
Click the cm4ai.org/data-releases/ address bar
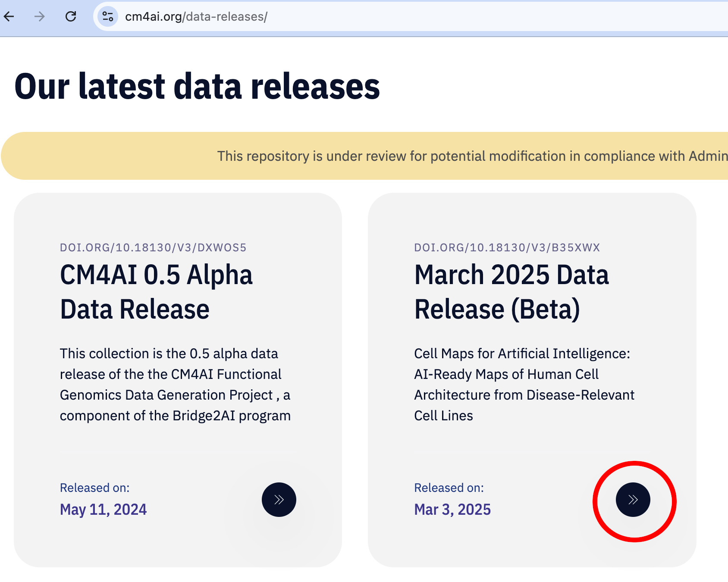[410, 17]
